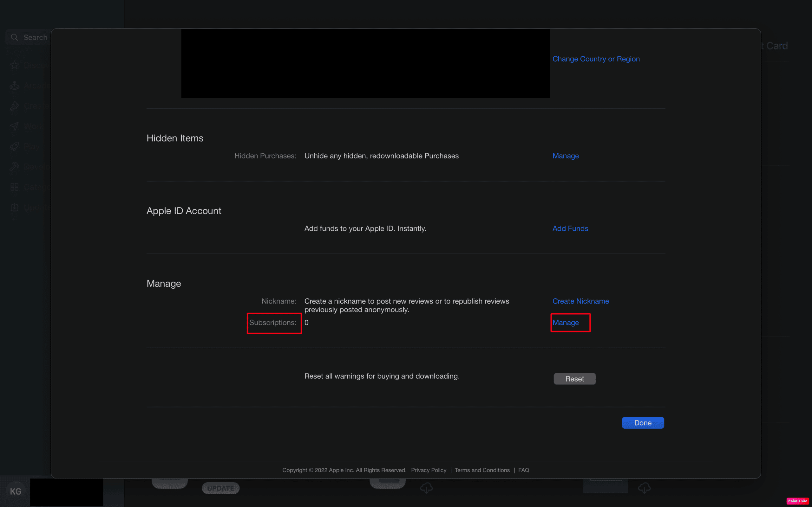Click the Privacy Policy footer link
Viewport: 812px width, 507px height.
point(429,470)
